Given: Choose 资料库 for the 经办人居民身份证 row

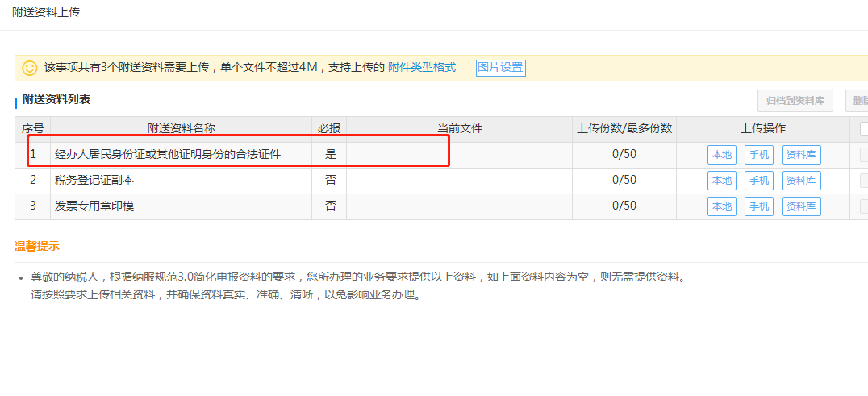Looking at the screenshot, I should [x=801, y=155].
